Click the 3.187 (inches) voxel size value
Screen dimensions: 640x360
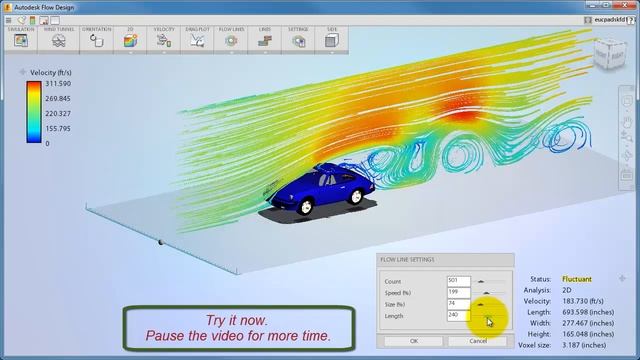click(x=584, y=345)
